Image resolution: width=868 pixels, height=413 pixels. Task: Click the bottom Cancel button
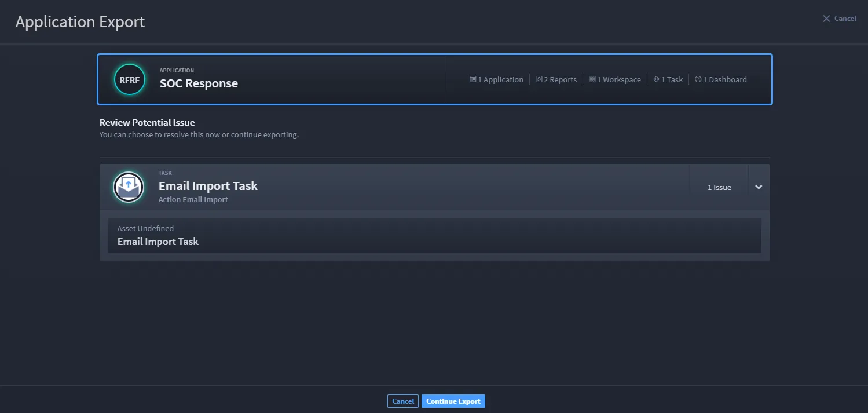pos(403,401)
